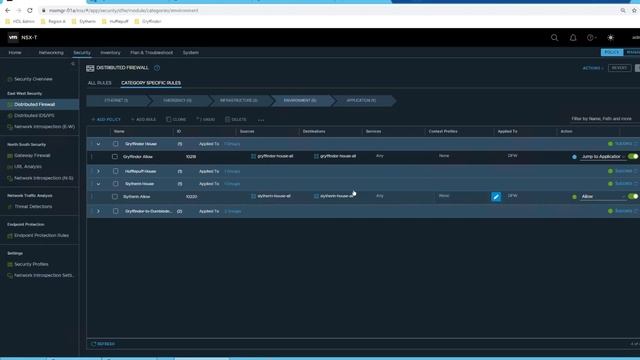Open the Hufflepuff bookmark folder
This screenshot has height=360, width=640.
tap(115, 21)
